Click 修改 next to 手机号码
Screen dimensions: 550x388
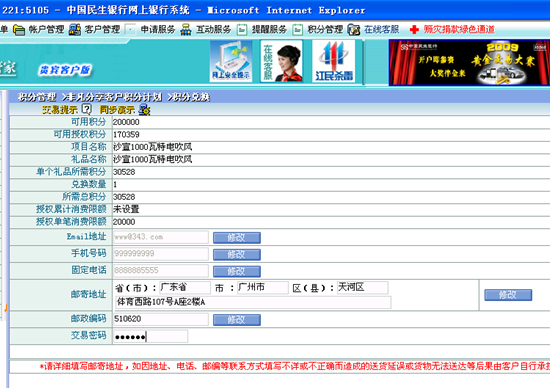[237, 255]
